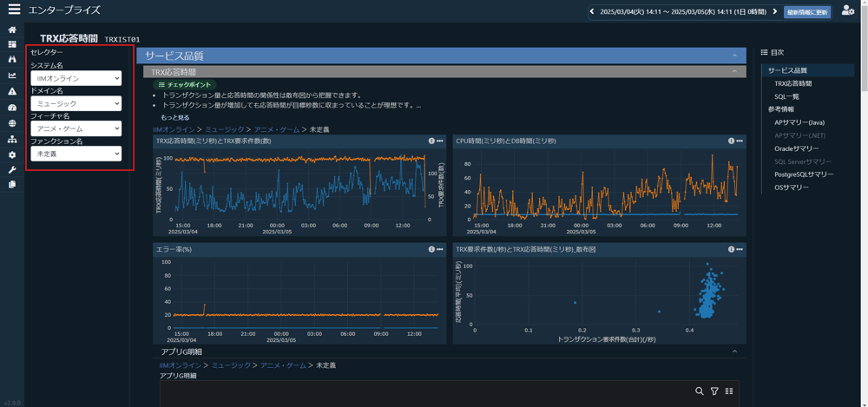Go to previous time range arrow
868x407 pixels.
(x=592, y=11)
